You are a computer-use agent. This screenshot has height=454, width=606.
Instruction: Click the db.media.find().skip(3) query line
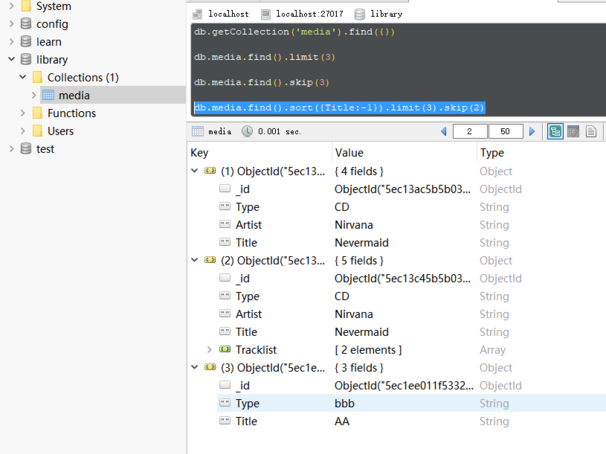tap(261, 82)
